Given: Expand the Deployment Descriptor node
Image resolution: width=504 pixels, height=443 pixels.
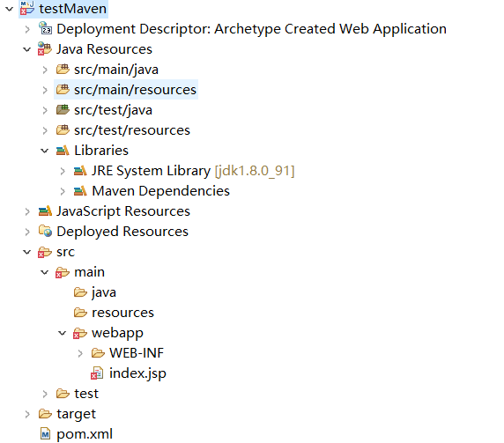Looking at the screenshot, I should pos(27,29).
